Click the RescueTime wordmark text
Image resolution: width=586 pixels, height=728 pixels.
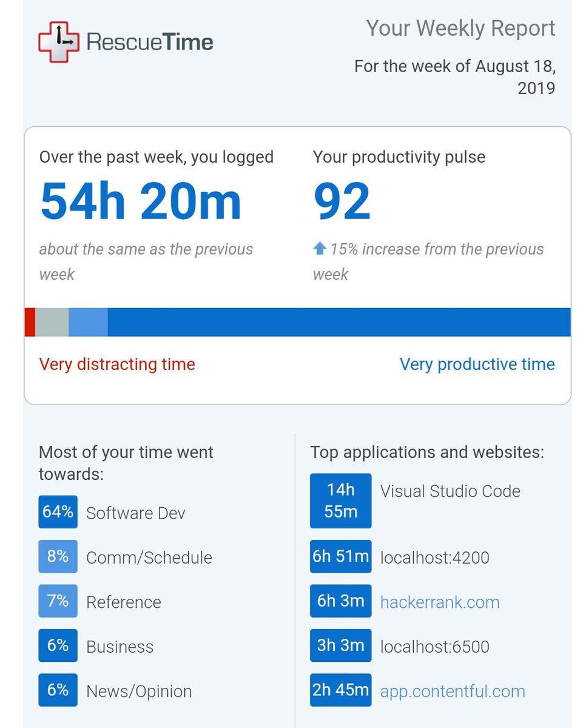click(149, 42)
